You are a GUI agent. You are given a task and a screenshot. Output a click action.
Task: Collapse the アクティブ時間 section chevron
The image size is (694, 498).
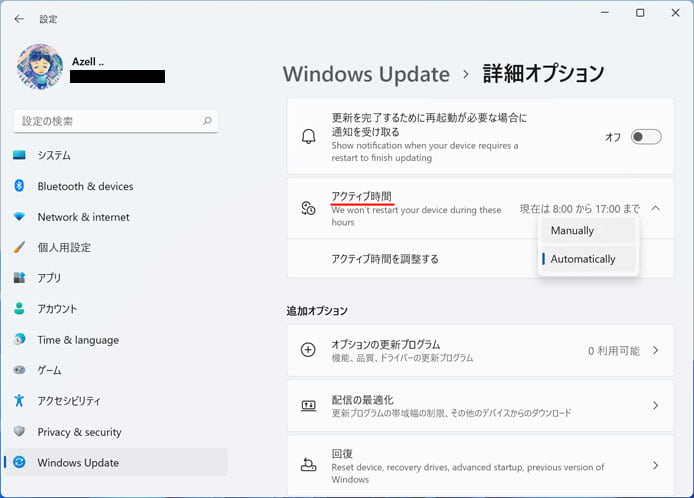click(655, 208)
